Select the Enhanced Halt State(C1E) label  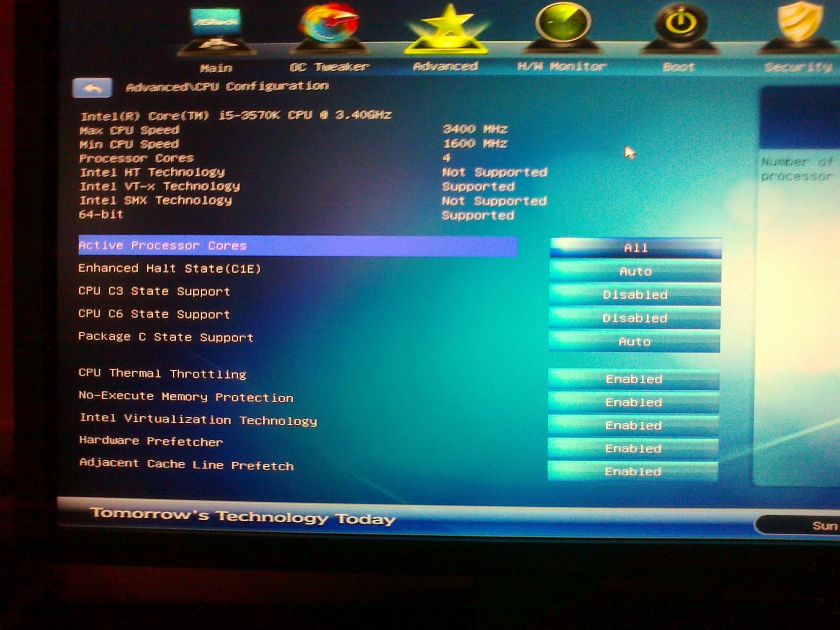pyautogui.click(x=169, y=269)
